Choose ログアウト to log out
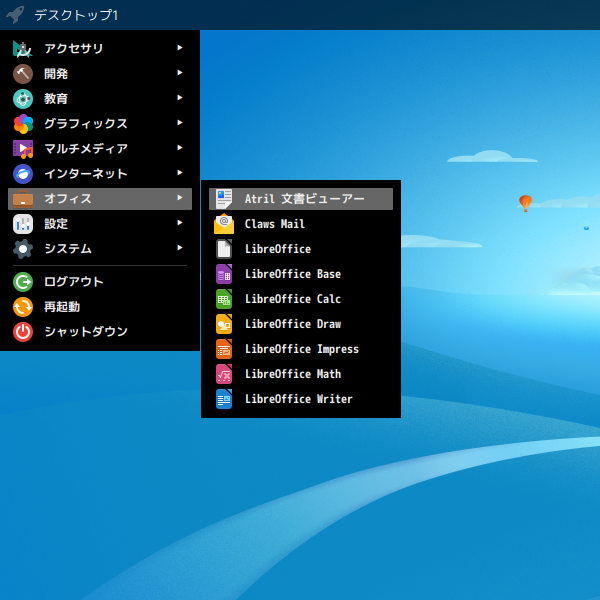The width and height of the screenshot is (600, 600). [x=73, y=282]
